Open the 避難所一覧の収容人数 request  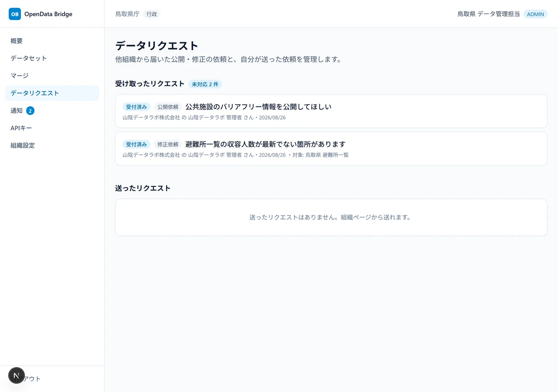point(331,148)
